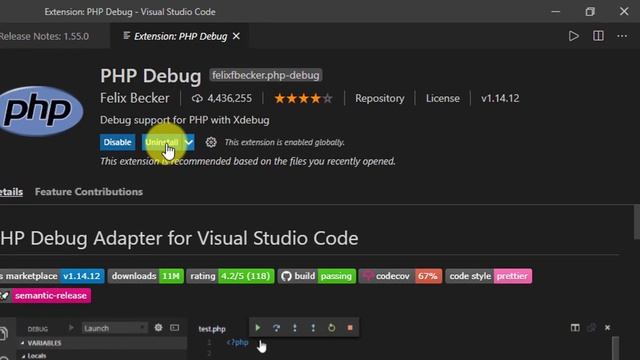Open the More Actions ellipsis menu
The height and width of the screenshot is (360, 640).
(622, 36)
